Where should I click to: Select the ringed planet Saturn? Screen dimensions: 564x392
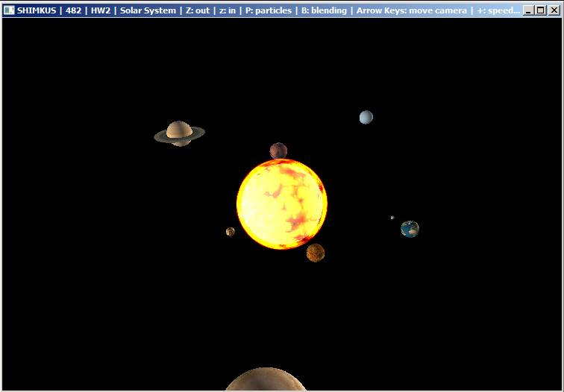tap(179, 133)
